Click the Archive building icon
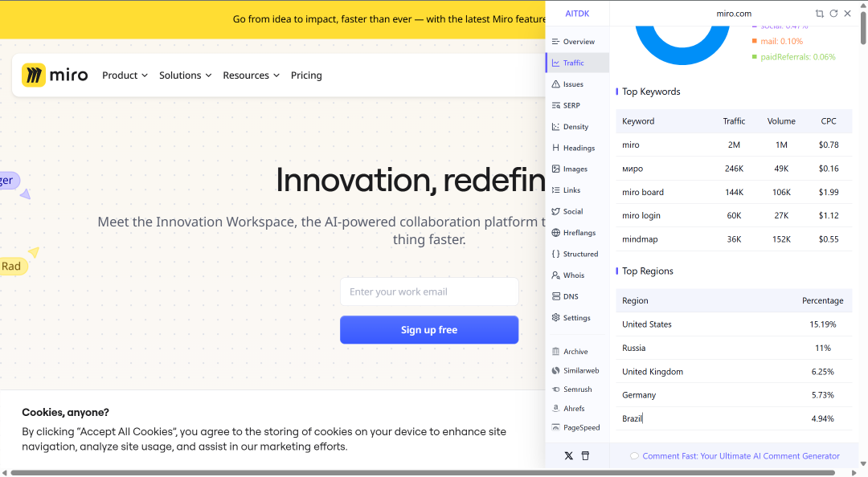Image resolution: width=868 pixels, height=477 pixels. 556,352
